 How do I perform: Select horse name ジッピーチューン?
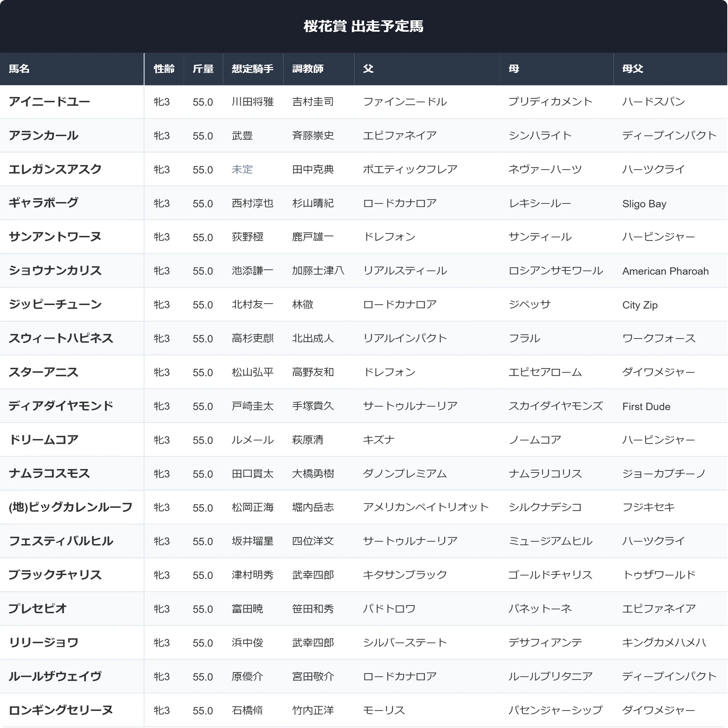pyautogui.click(x=55, y=304)
